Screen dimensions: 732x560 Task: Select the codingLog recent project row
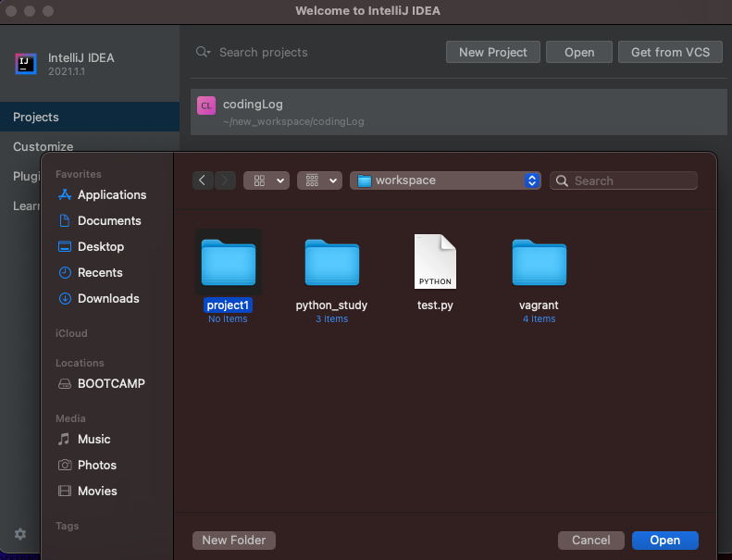pos(459,112)
